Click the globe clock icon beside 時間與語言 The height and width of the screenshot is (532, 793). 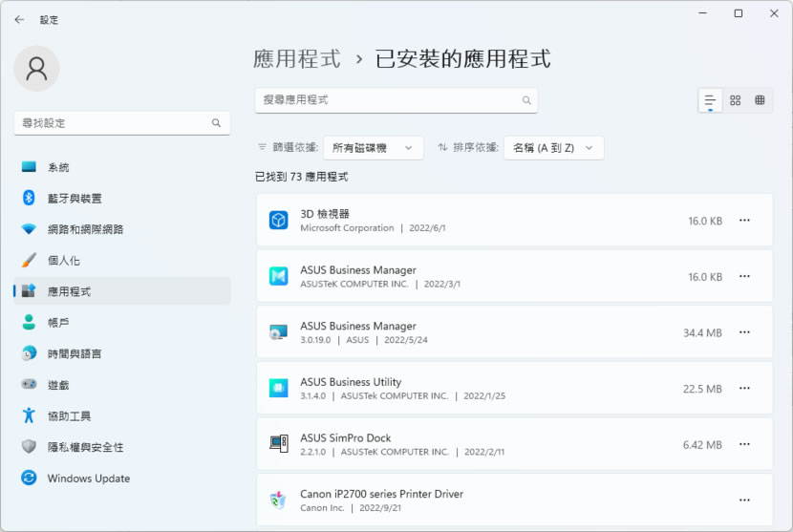tap(29, 353)
